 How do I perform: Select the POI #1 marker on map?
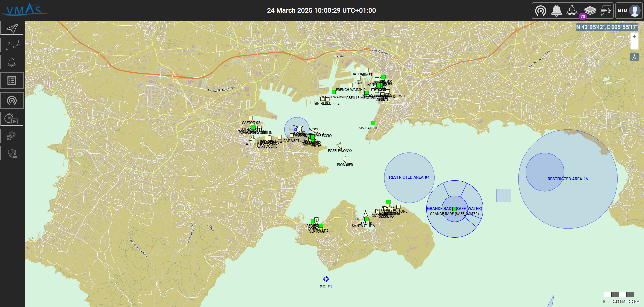click(326, 279)
